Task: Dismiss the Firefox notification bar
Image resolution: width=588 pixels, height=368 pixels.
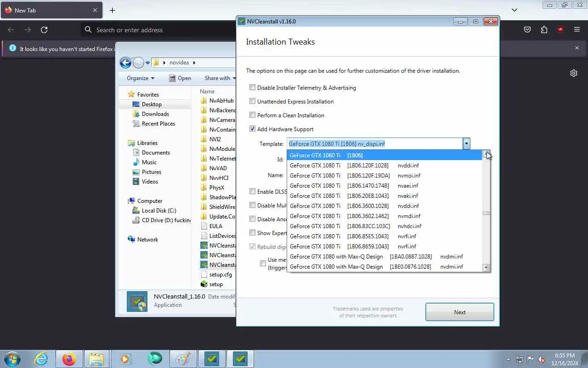Action: 577,48
